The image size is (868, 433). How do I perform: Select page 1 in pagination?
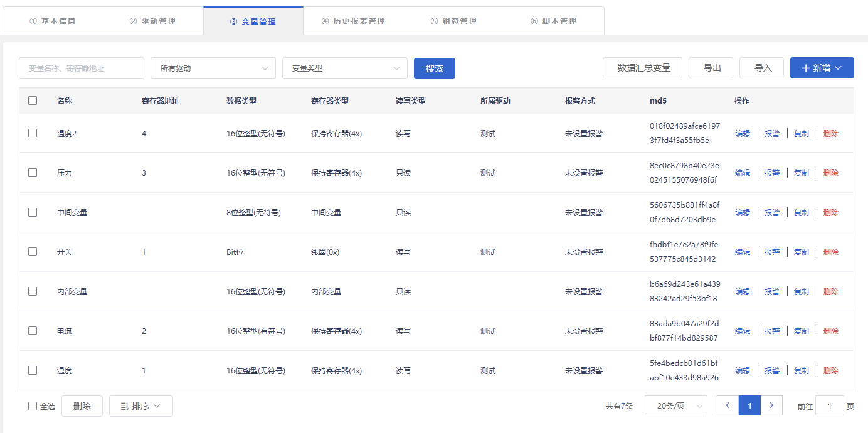(749, 406)
